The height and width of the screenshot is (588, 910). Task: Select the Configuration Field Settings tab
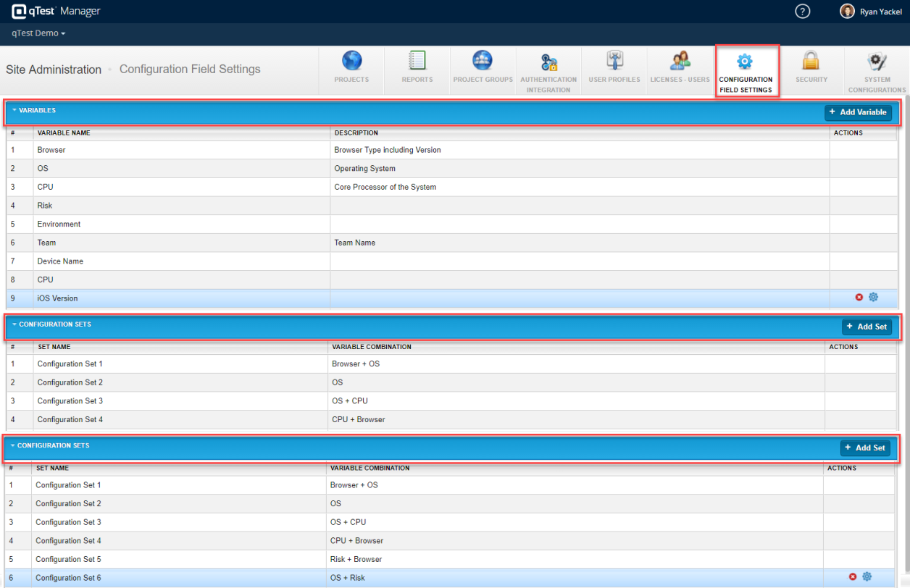pyautogui.click(x=746, y=70)
